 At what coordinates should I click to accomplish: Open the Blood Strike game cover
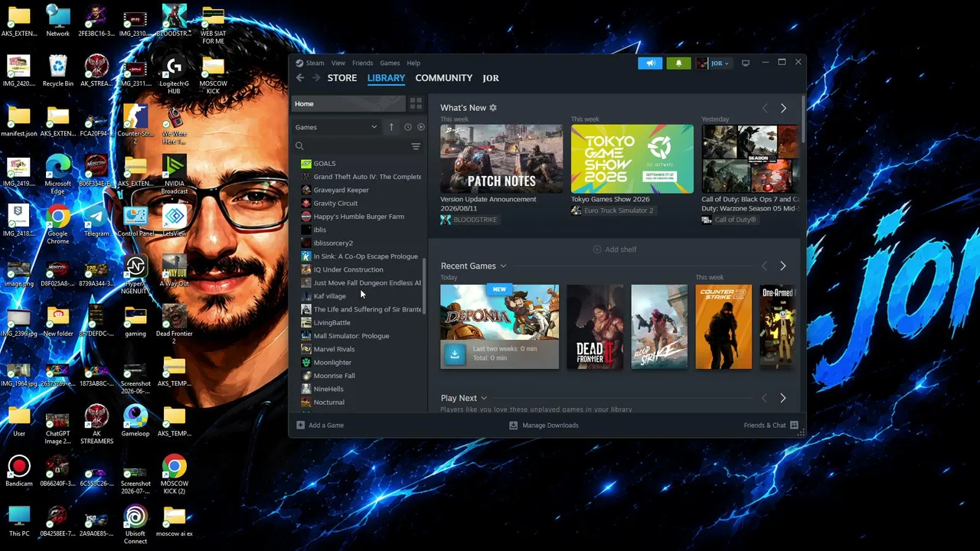click(659, 327)
